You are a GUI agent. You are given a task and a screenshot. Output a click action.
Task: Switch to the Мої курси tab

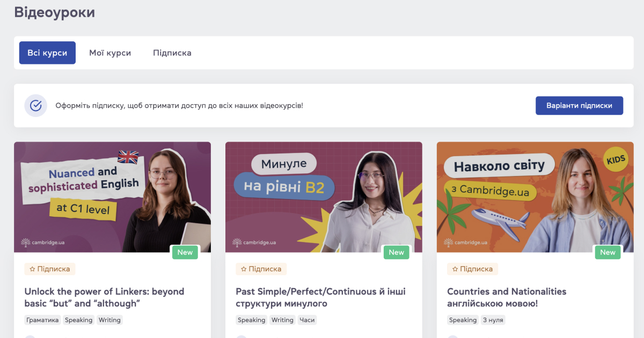pos(110,53)
